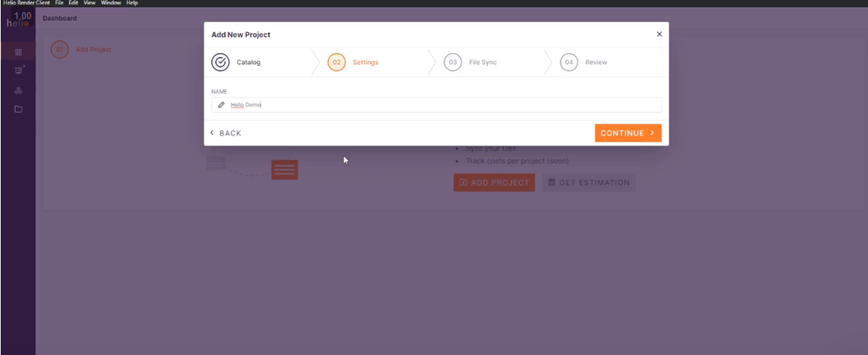Click the completed checkmark icon for Catalog

(x=220, y=62)
